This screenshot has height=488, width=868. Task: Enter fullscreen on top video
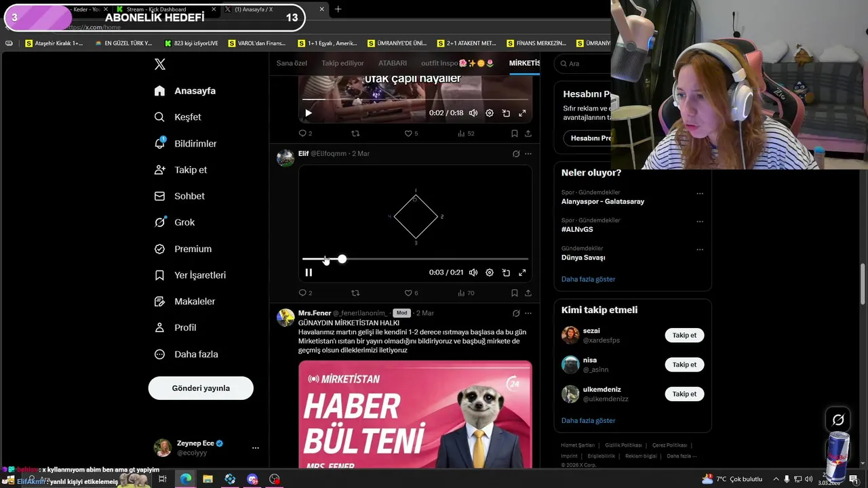(522, 113)
